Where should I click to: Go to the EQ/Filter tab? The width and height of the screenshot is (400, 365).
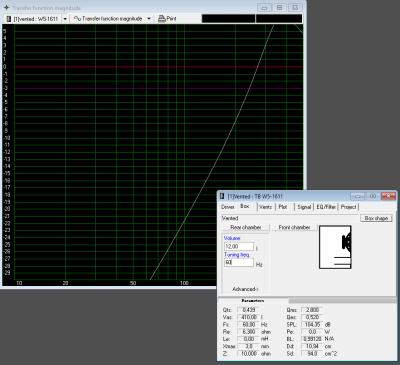pos(326,207)
